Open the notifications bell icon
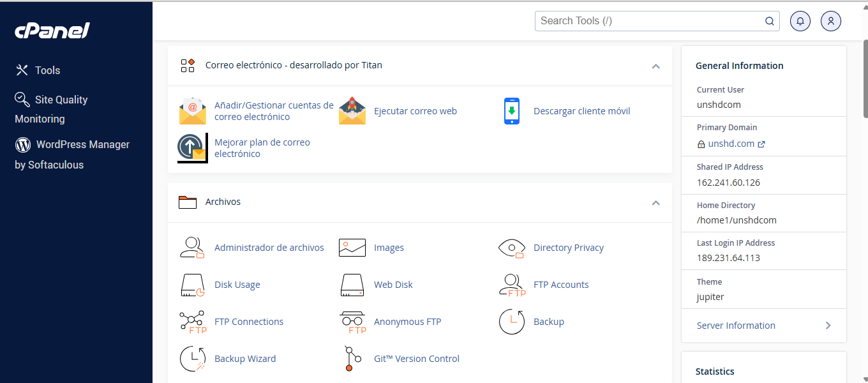 click(800, 21)
